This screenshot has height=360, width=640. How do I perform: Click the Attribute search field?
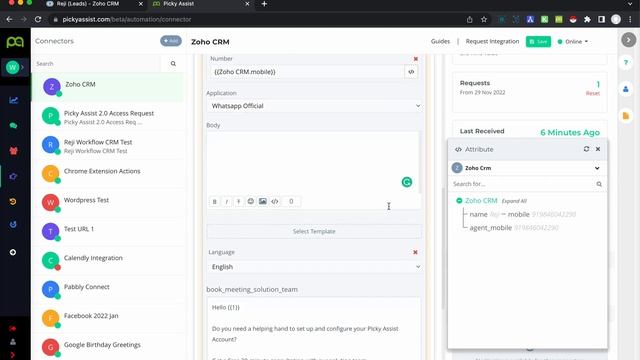(x=522, y=184)
